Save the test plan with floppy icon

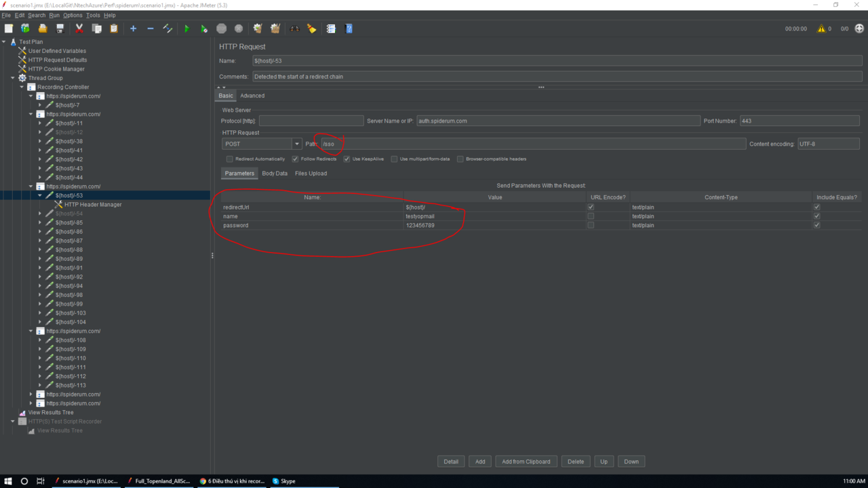click(x=60, y=28)
